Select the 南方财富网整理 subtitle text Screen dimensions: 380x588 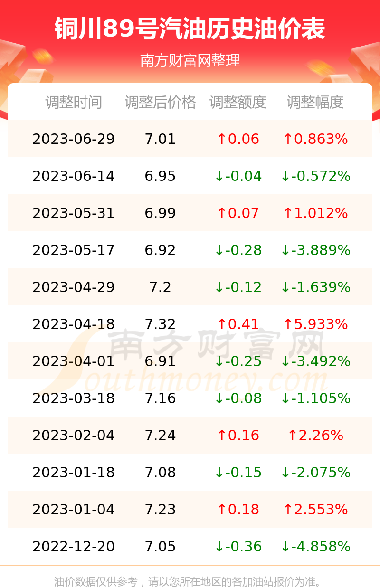tap(190, 61)
